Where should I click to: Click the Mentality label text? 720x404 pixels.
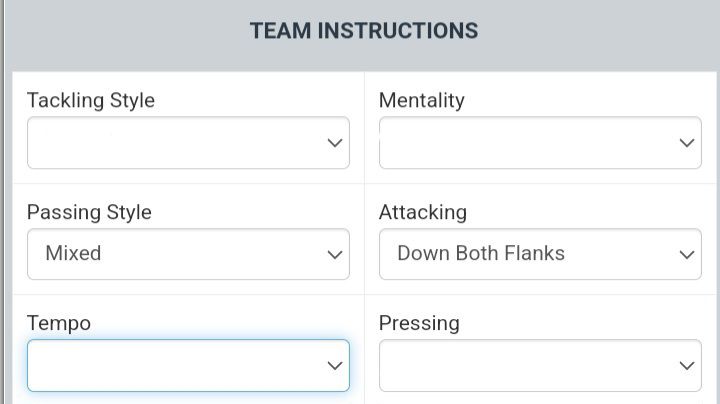(x=421, y=100)
